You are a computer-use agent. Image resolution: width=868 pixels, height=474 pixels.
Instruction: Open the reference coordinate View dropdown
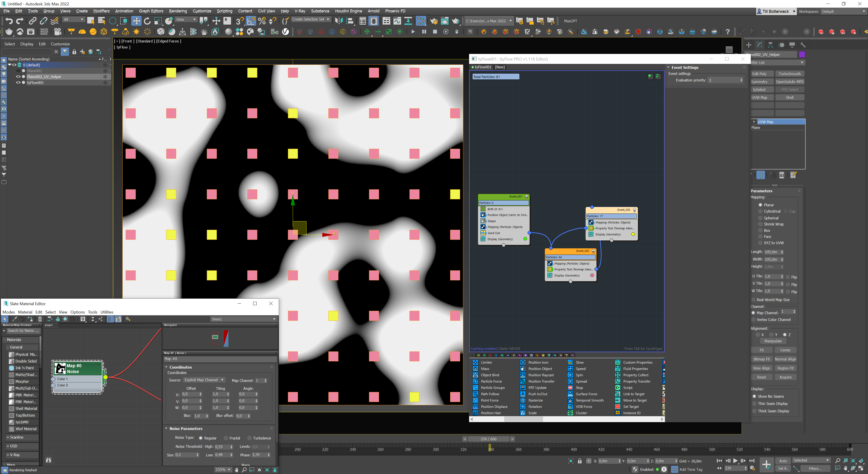coord(186,20)
